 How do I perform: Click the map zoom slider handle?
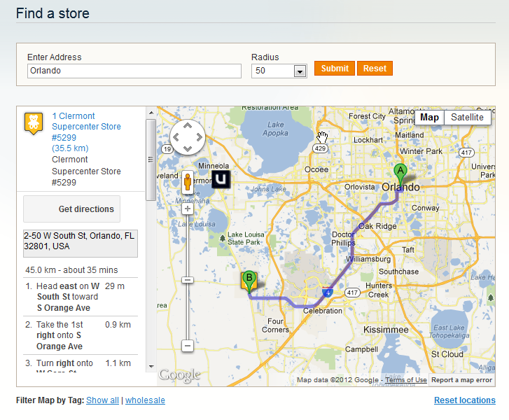(188, 280)
